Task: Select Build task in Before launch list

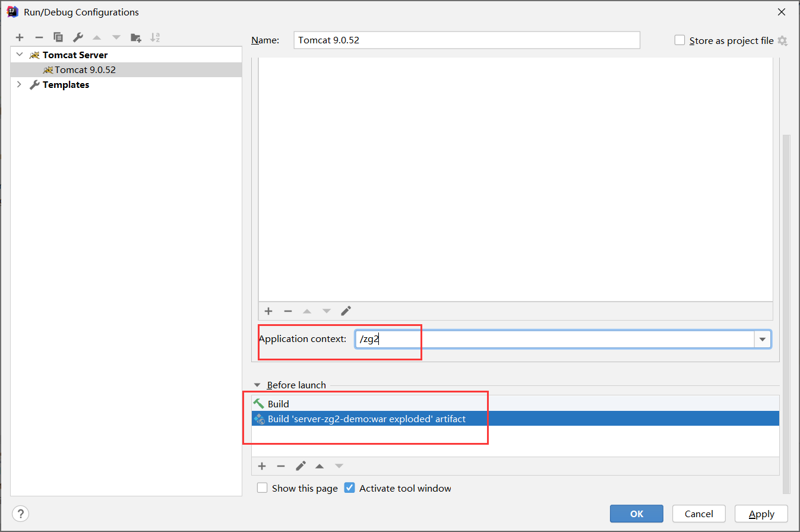Action: coord(515,404)
